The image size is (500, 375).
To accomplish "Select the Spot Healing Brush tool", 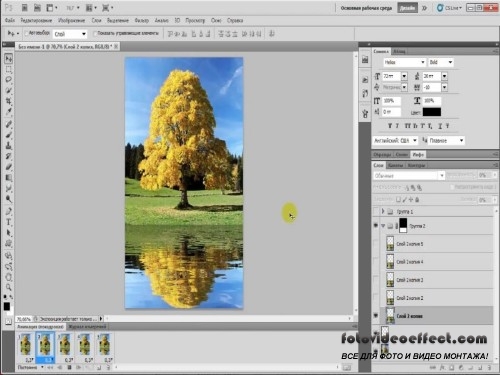I will [x=9, y=124].
